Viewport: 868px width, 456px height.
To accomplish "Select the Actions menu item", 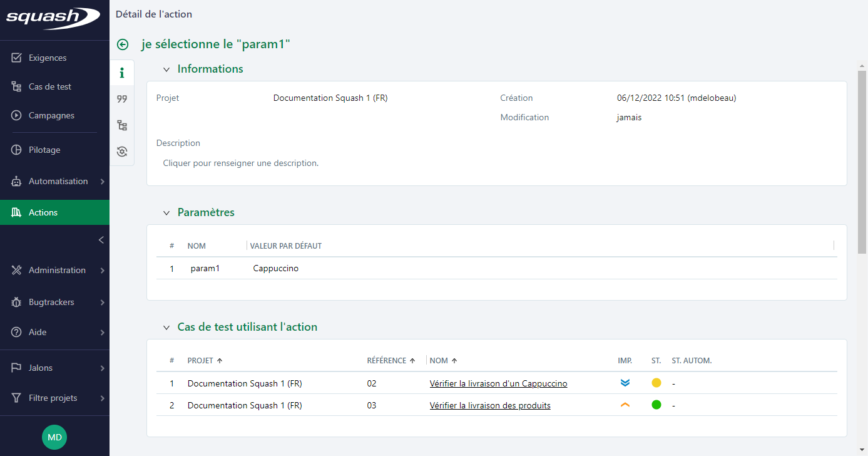I will point(44,212).
